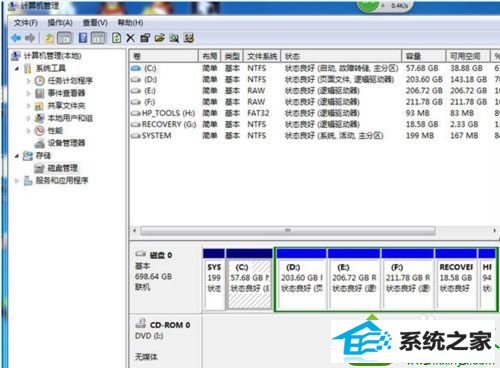This screenshot has height=368, width=500.
Task: Click the magnifier search toolbar icon
Action: [174, 38]
